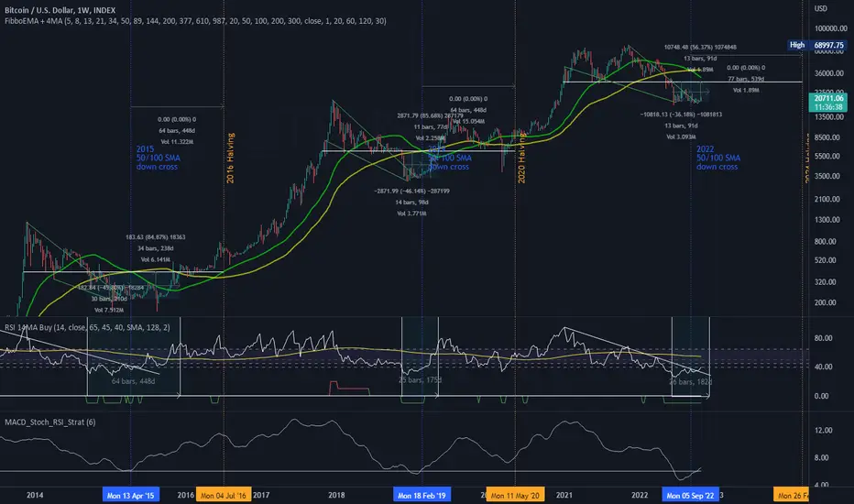The height and width of the screenshot is (504, 854).
Task: Click the 68997.75 high price value
Action: click(827, 45)
